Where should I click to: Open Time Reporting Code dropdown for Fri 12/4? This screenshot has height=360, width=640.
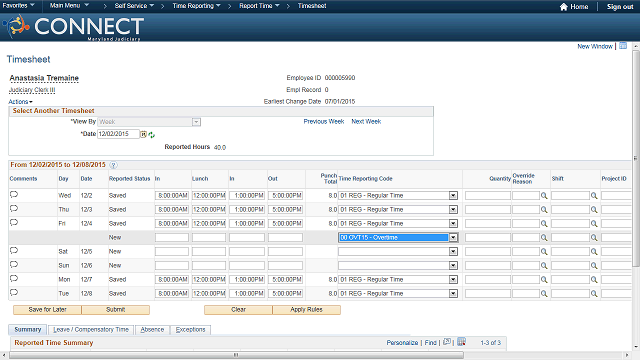click(x=453, y=224)
